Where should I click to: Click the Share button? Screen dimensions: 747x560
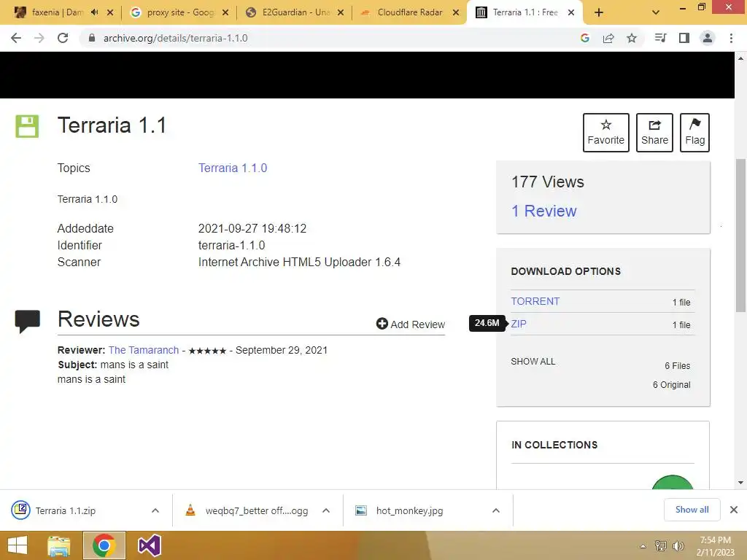654,133
